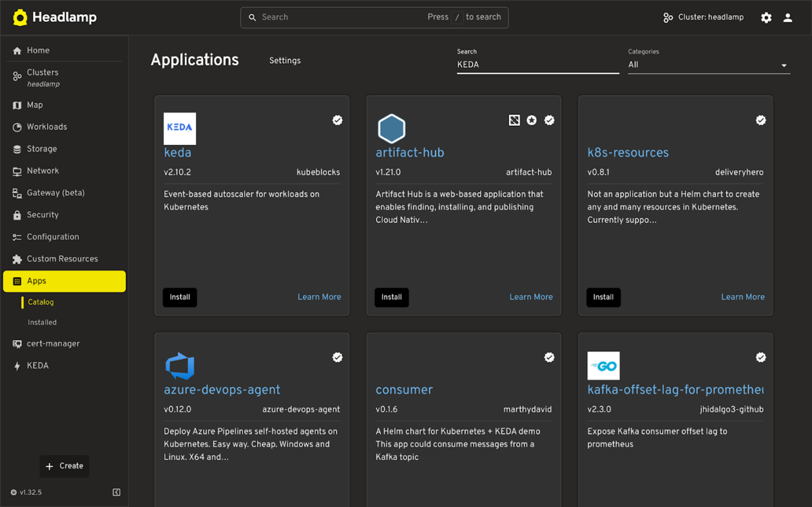Screen dimensions: 812x507
Task: Open Clusters in sidebar
Action: [x=64, y=78]
